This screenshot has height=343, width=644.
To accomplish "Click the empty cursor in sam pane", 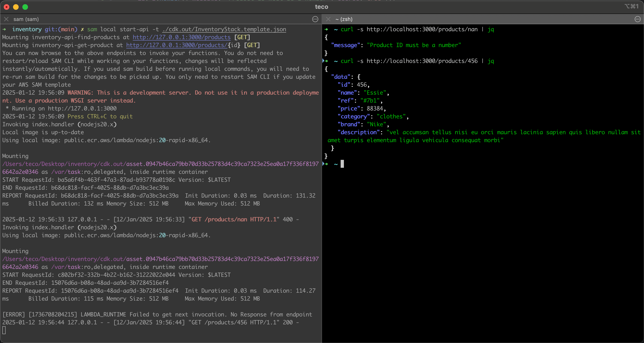I will tap(4, 330).
